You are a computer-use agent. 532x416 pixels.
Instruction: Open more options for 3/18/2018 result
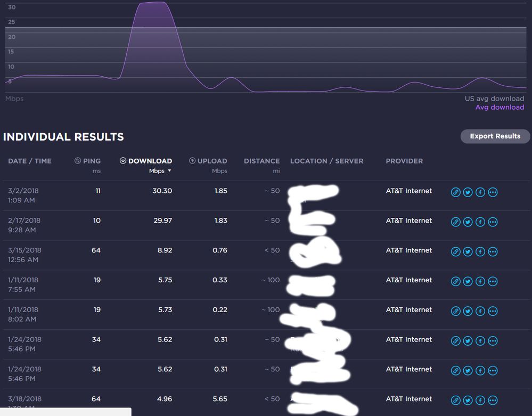click(x=493, y=401)
